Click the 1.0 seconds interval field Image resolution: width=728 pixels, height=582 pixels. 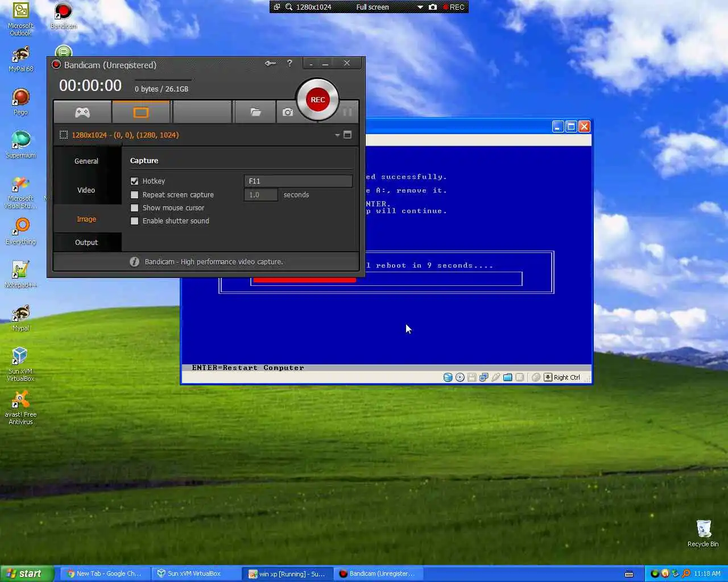[261, 194]
